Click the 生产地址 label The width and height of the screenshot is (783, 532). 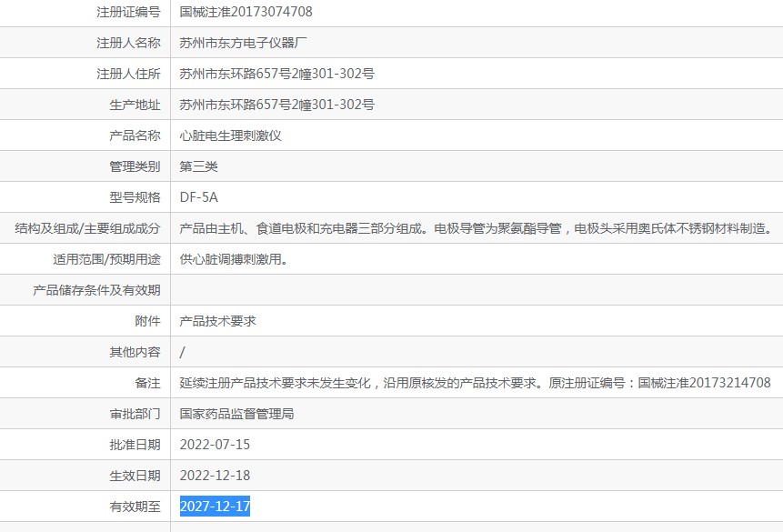click(135, 105)
